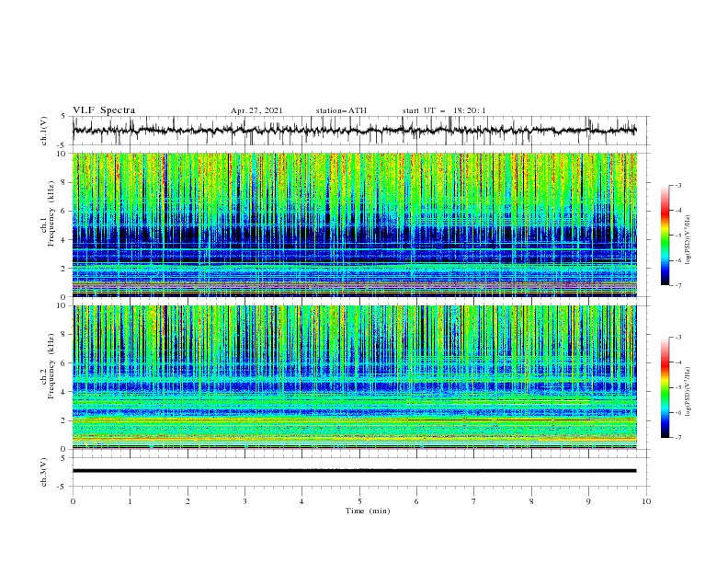728x563 pixels.
Task: Click the "log(PSD)(V²/Hz)" label by ch.2 color bar
Action: [689, 391]
